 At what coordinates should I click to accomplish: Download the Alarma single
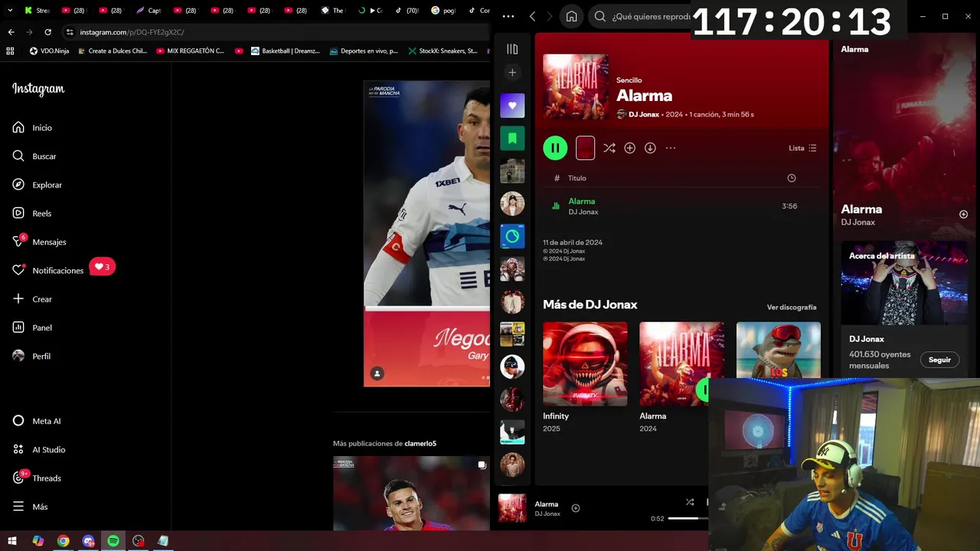(x=650, y=148)
